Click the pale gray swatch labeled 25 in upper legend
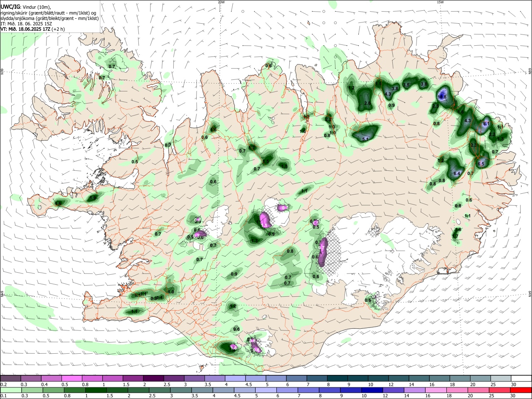This screenshot has width=532, height=399. point(501,379)
